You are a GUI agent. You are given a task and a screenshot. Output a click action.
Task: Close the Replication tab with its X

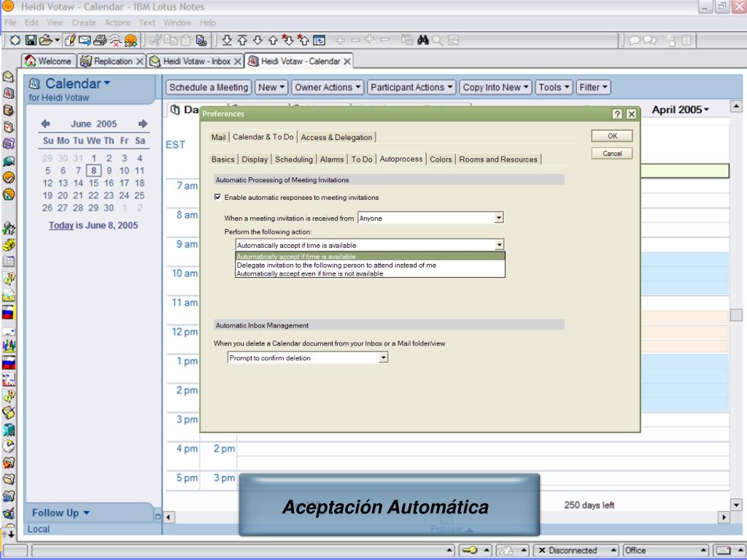[x=139, y=61]
